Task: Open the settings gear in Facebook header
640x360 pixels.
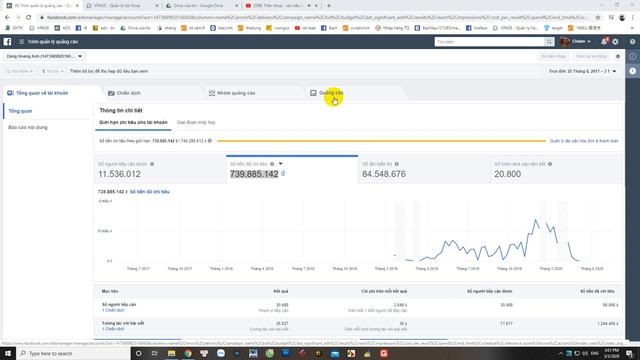Action: (x=615, y=42)
